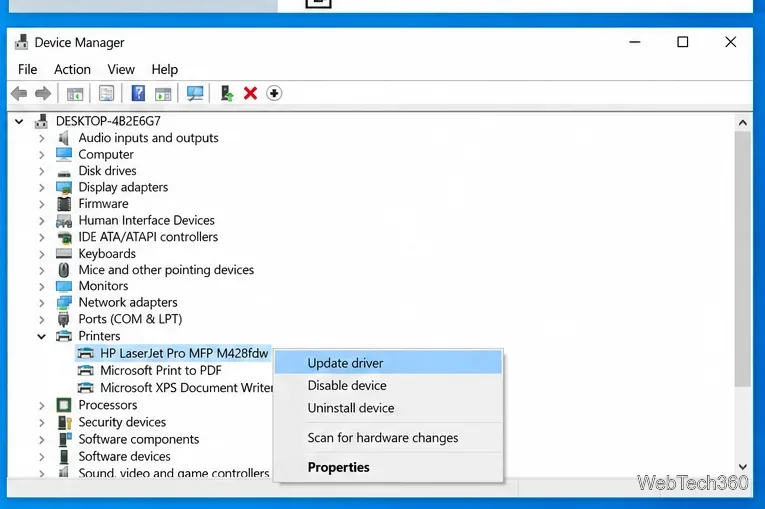This screenshot has height=509, width=765.
Task: Expand the Network adapters chevron
Action: coord(41,303)
